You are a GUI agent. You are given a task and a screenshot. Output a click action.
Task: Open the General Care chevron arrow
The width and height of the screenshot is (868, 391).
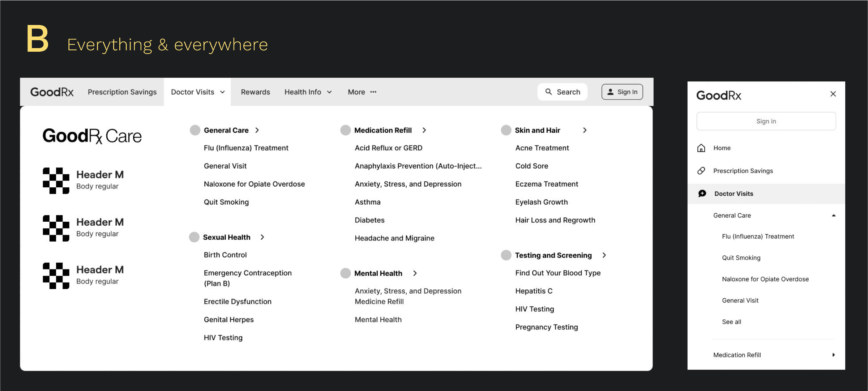pos(257,130)
